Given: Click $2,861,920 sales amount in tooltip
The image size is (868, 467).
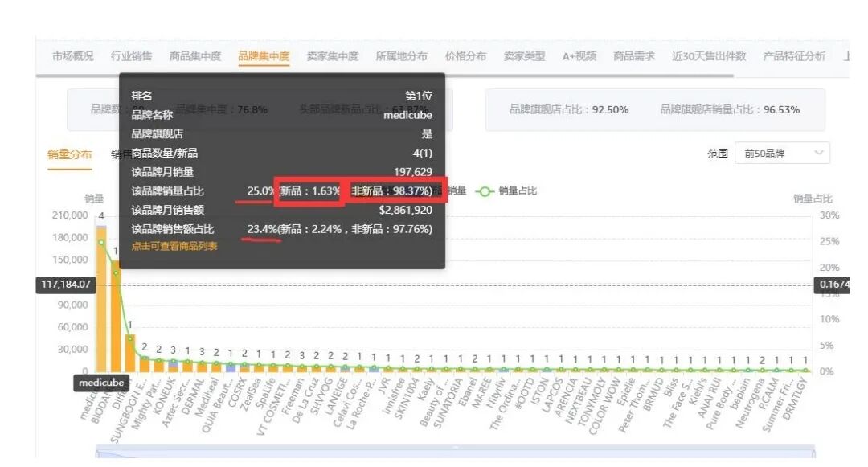Looking at the screenshot, I should point(406,211).
